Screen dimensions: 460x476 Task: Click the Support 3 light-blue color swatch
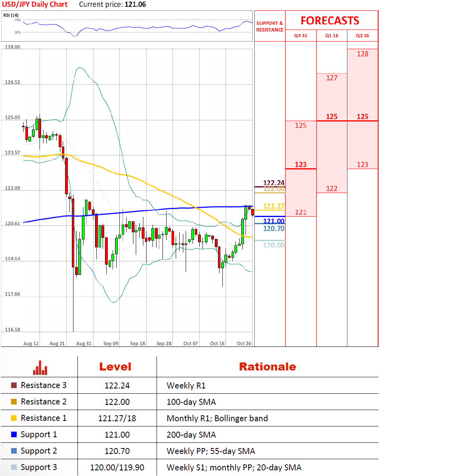click(x=14, y=467)
